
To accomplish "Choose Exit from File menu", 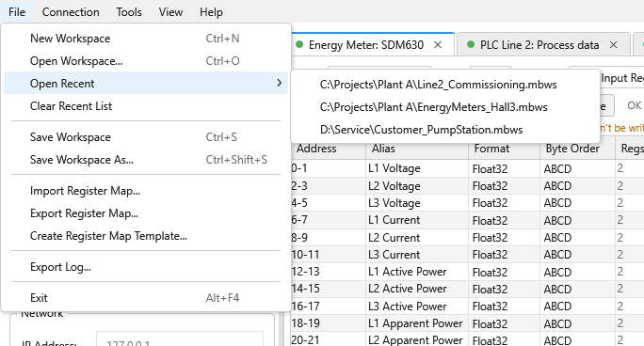I will pos(146,298).
